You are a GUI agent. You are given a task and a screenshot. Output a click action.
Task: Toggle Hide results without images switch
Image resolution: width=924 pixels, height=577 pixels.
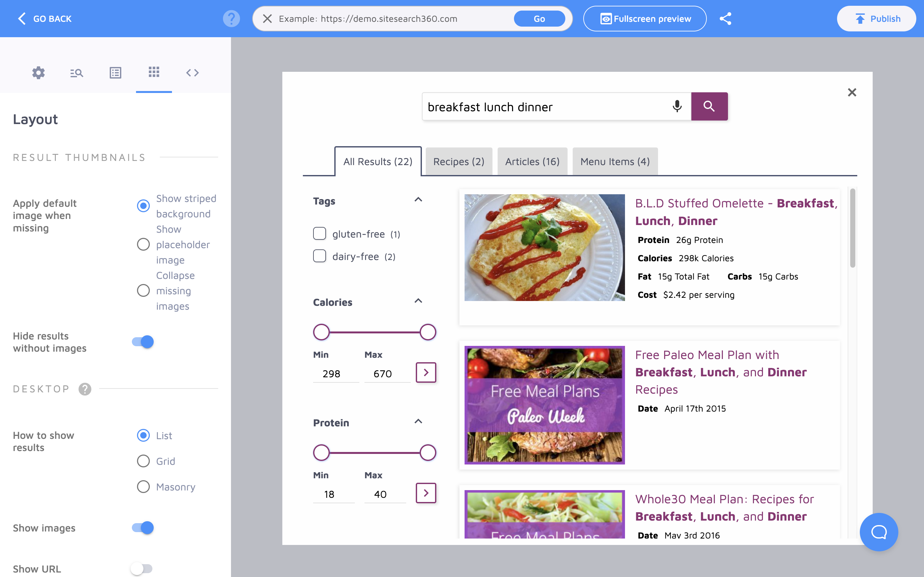(x=143, y=341)
